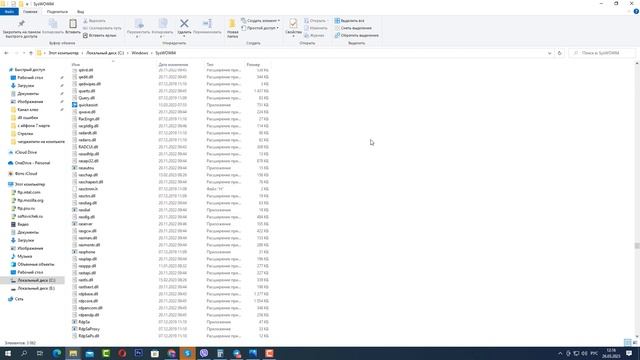Image resolution: width=640 pixels, height=360 pixels.
Task: Sort by the Дата изменения column header
Action: pyautogui.click(x=173, y=64)
